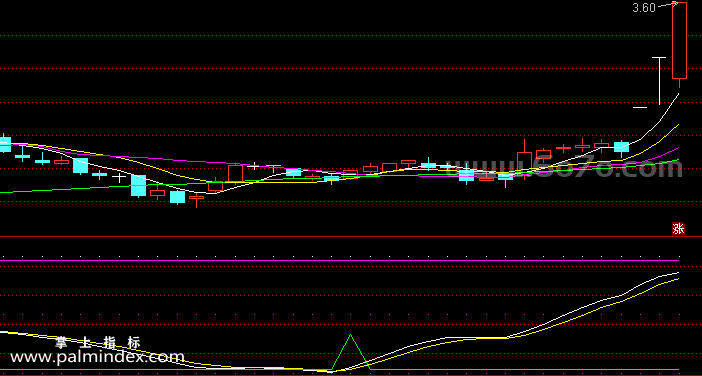Select the magenta horizontal indicator line
The height and width of the screenshot is (376, 702).
339,260
